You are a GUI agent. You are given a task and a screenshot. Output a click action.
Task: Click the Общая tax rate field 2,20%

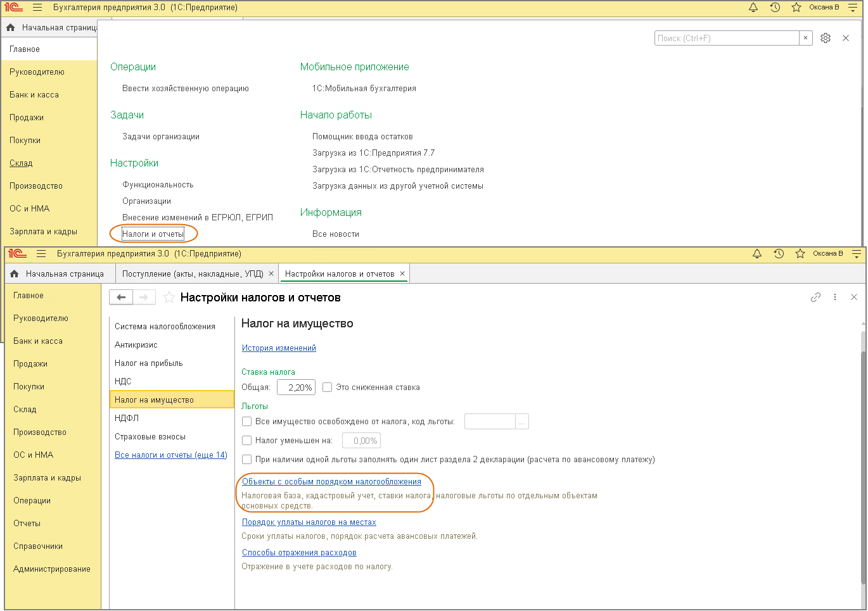coord(296,387)
